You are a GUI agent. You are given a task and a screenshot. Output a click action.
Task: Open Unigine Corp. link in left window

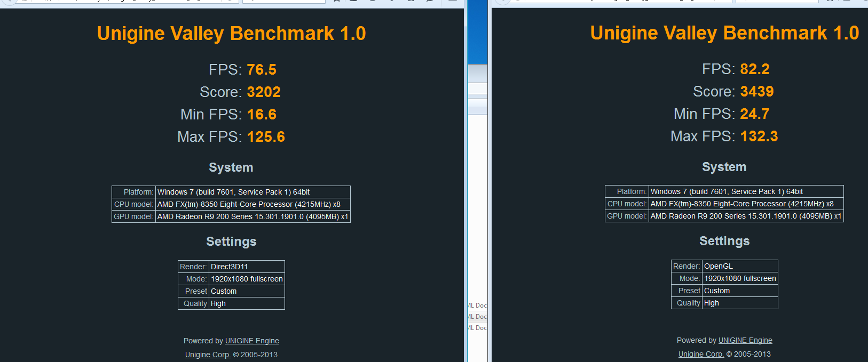[x=208, y=355]
